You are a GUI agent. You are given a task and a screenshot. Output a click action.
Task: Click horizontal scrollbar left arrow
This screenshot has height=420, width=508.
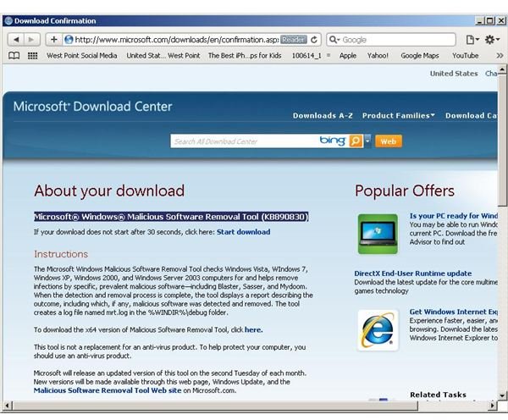[x=8, y=406]
